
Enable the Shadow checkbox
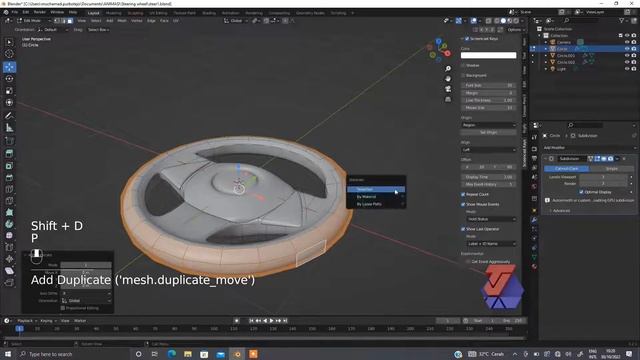[x=463, y=65]
